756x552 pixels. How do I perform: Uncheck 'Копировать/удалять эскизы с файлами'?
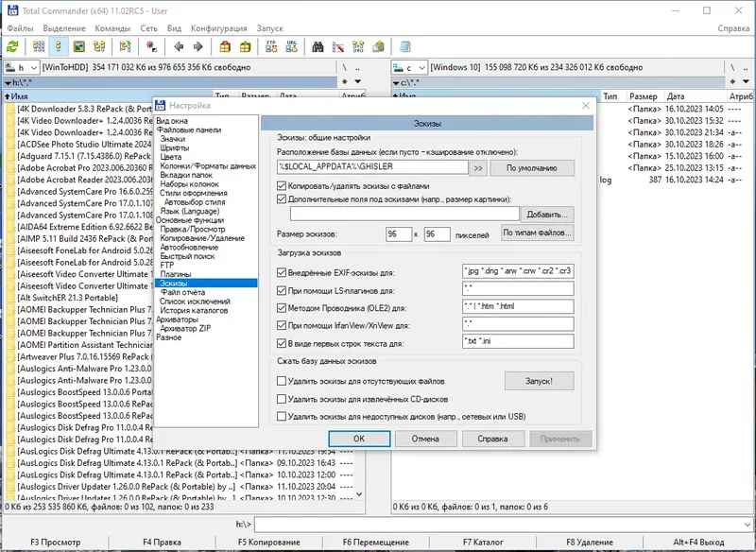(282, 186)
